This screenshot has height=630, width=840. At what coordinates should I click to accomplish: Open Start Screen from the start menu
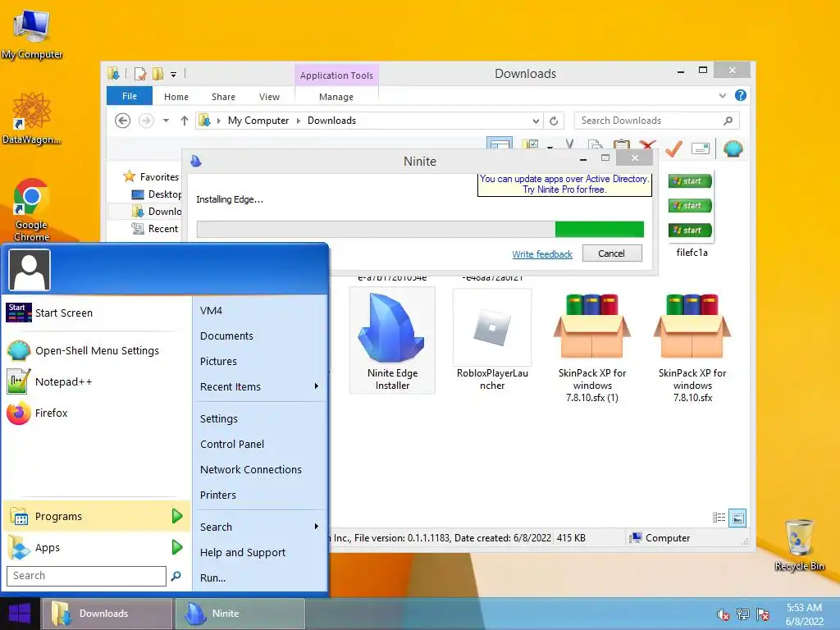(97, 313)
